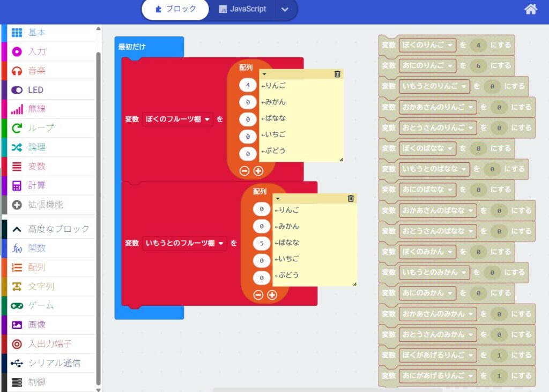Open the 音楽 (Music) headphone icon
Viewport: 549px width, 392px height.
[17, 71]
